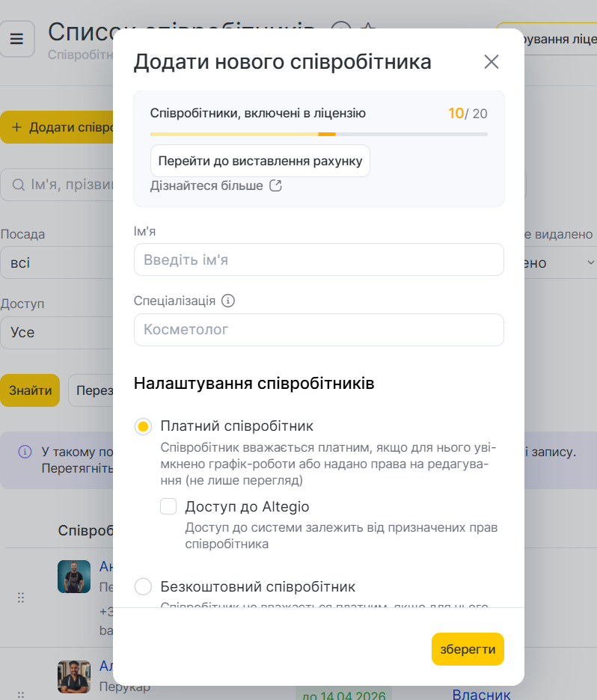The image size is (597, 700).
Task: Click the info icon beside Спеціалізація
Action: 228,301
